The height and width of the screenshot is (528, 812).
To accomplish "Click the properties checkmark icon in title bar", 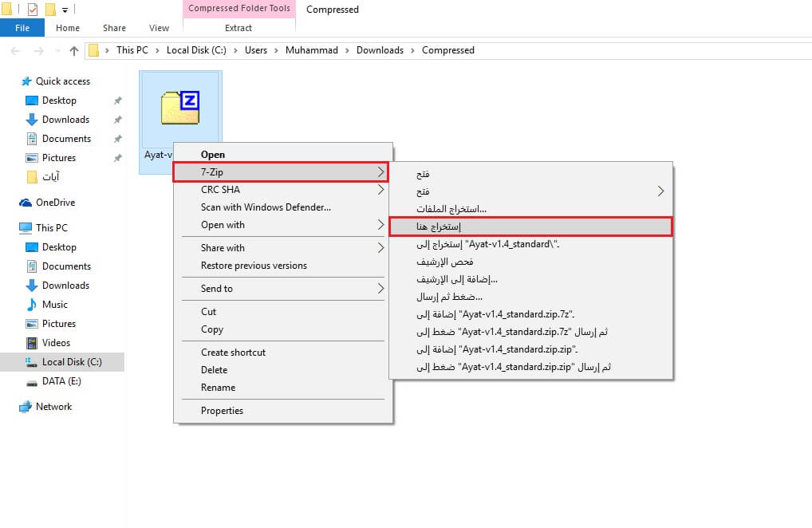I will [x=32, y=10].
